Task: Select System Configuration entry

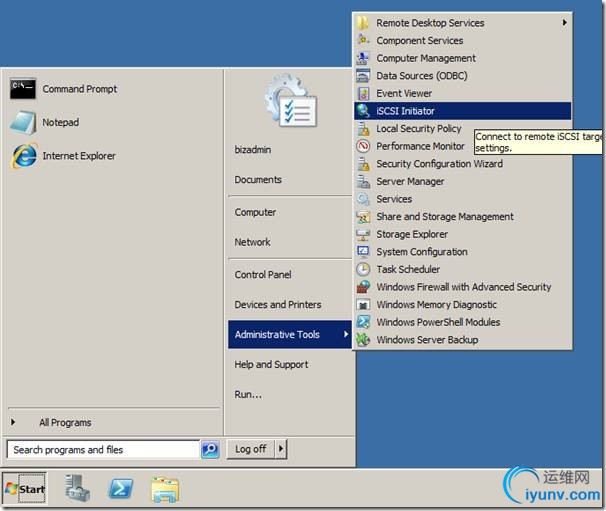Action: point(463,252)
